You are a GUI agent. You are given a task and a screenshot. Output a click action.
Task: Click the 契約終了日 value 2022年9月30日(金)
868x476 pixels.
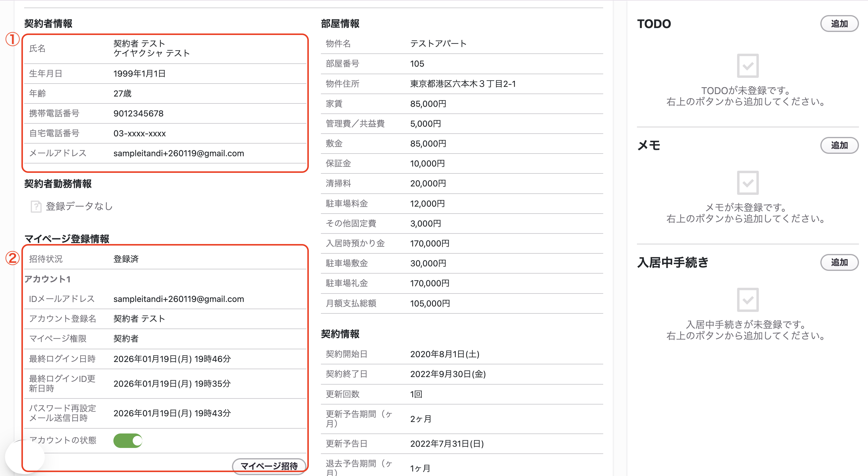click(x=448, y=374)
